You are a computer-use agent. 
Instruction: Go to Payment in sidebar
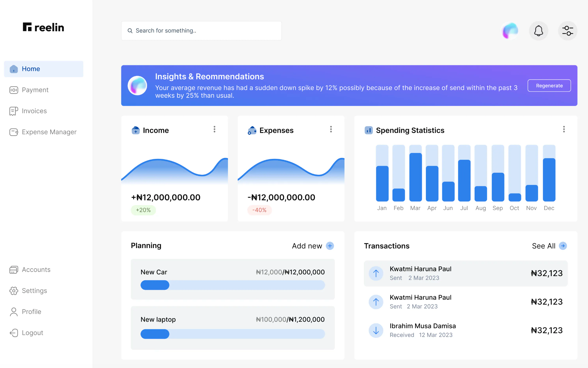click(35, 90)
